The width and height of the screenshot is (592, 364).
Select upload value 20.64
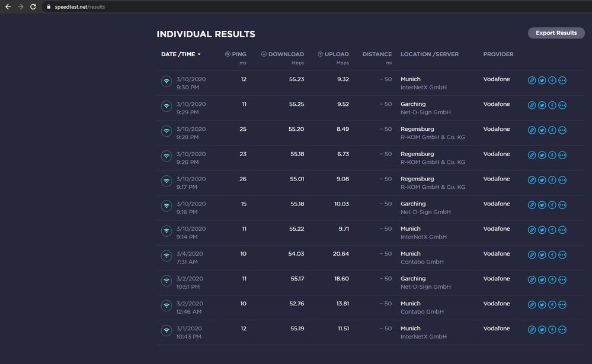click(341, 253)
